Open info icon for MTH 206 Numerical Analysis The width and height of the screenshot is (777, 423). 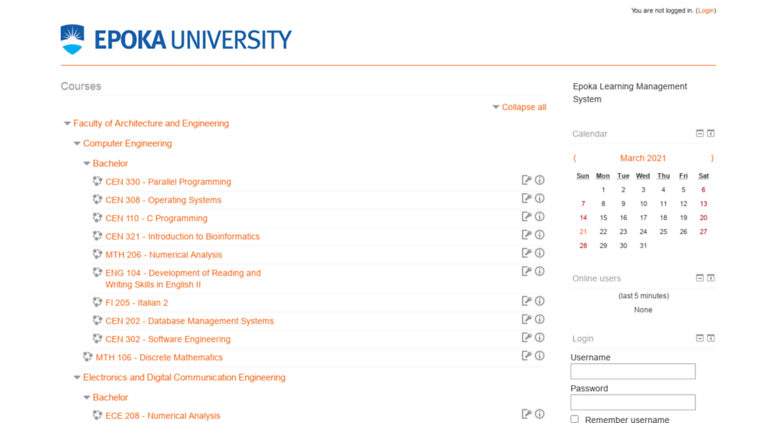tap(540, 253)
